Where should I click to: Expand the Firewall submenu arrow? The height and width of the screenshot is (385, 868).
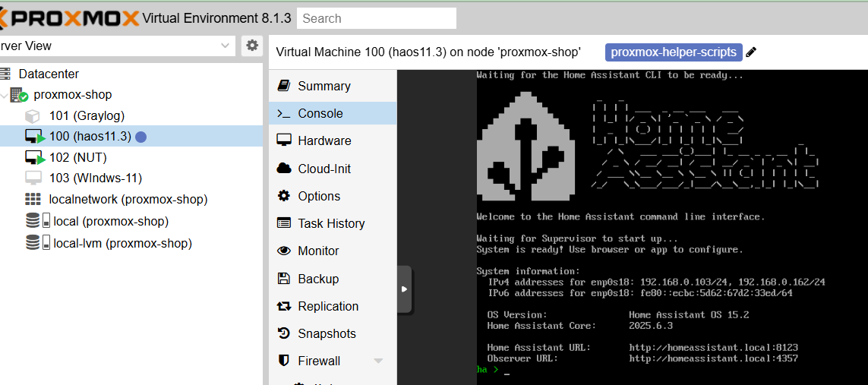tap(378, 361)
